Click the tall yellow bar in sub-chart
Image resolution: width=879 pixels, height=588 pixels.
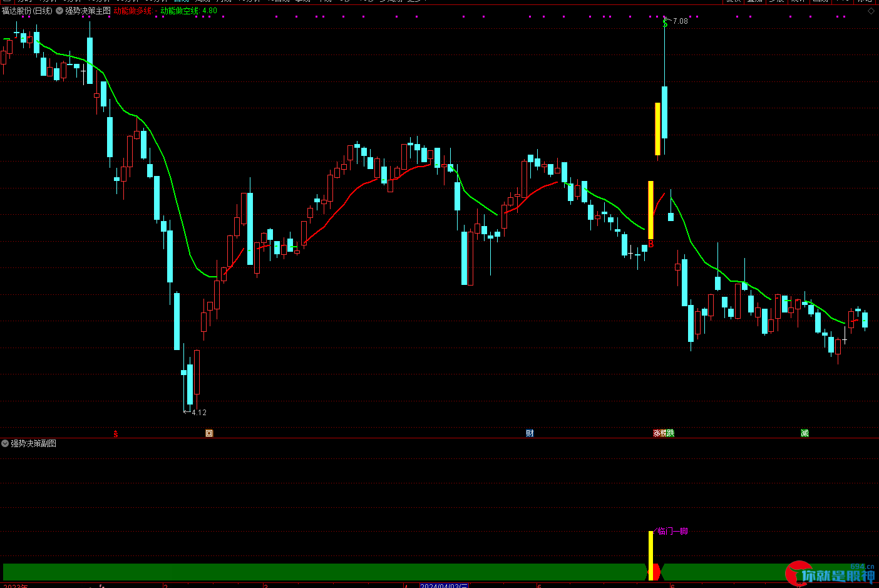[650, 555]
